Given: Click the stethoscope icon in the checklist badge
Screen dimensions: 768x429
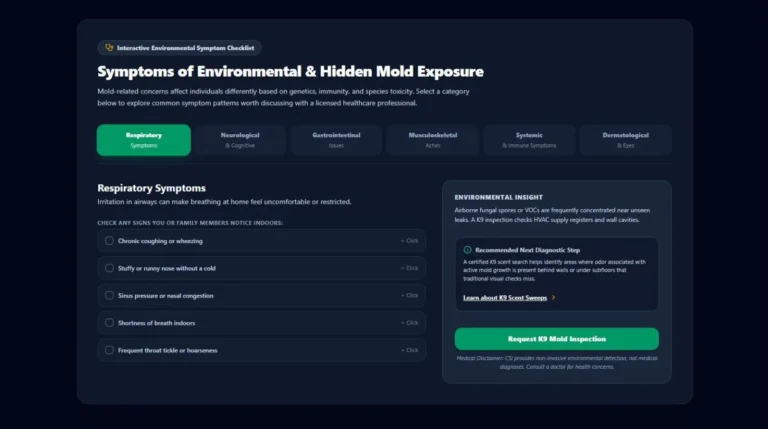Looking at the screenshot, I should coord(109,48).
